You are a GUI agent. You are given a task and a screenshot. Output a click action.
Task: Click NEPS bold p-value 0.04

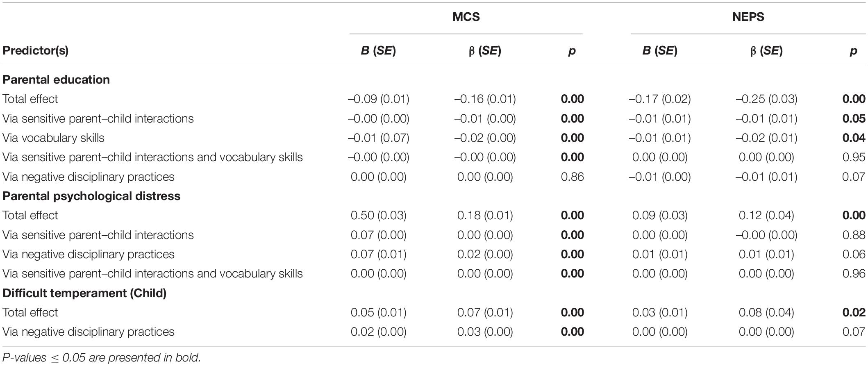coord(854,138)
